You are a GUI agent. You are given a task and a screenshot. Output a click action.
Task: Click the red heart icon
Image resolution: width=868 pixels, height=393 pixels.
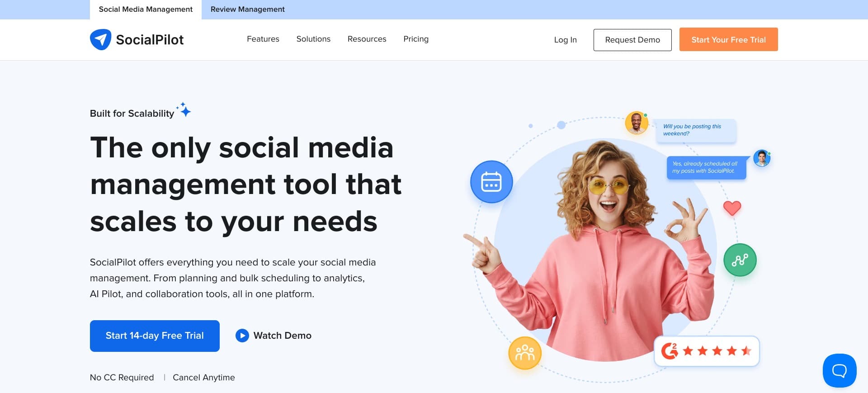[732, 208]
